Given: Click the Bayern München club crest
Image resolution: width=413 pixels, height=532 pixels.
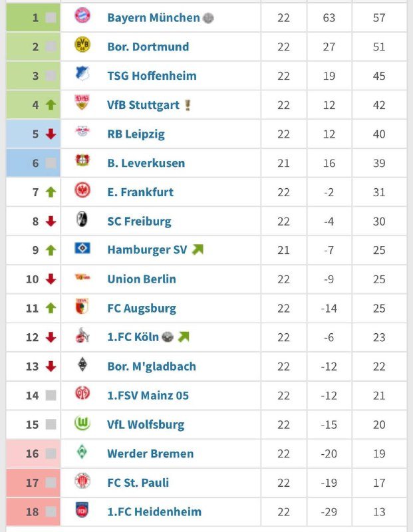Looking at the screenshot, I should [82, 17].
